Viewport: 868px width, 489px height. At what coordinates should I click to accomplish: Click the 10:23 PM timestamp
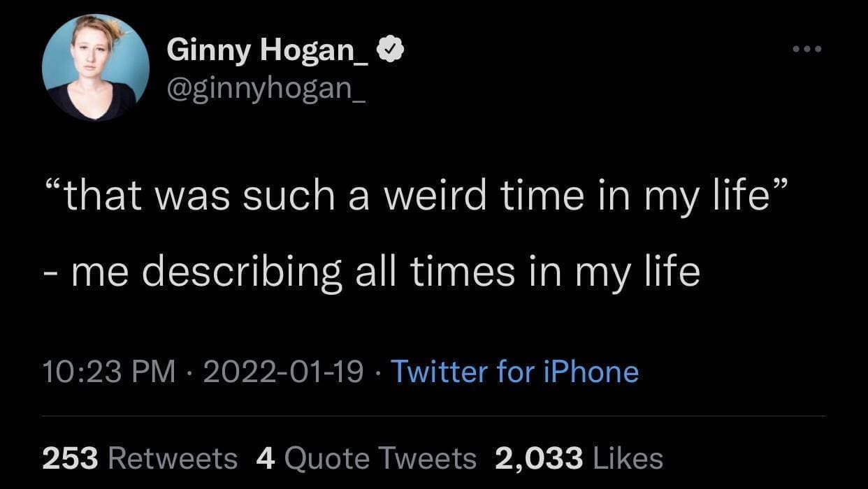coord(108,372)
